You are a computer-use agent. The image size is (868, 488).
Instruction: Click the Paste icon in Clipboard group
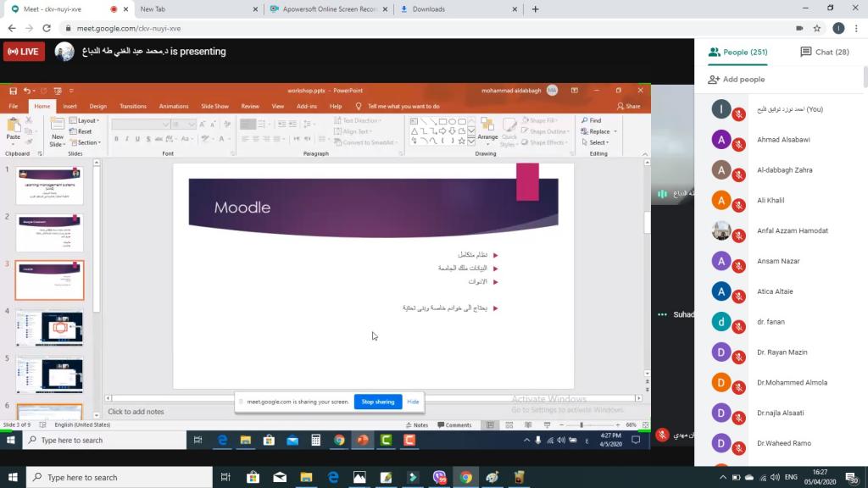click(x=14, y=127)
